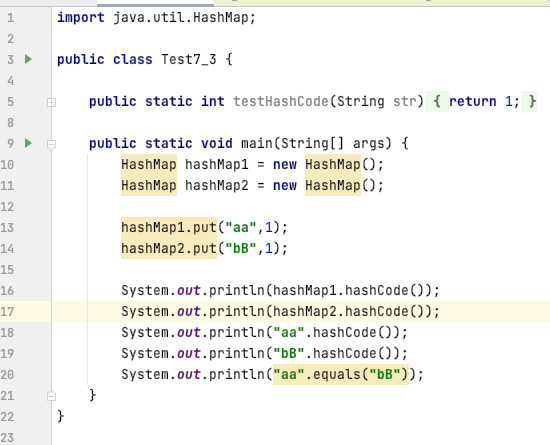Collapse the main method fold marker
The width and height of the screenshot is (550, 445).
[51, 144]
